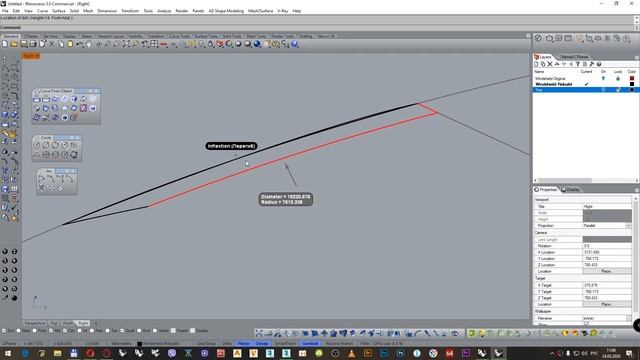The width and height of the screenshot is (640, 360).
Task: Open the Projection dropdown in Properties
Action: (x=628, y=226)
